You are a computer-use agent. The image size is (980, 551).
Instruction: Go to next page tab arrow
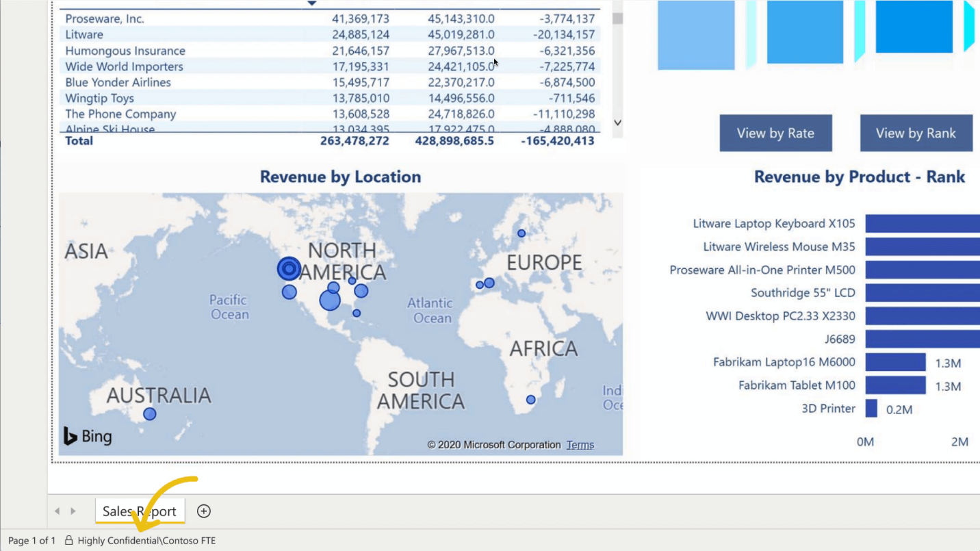(73, 511)
